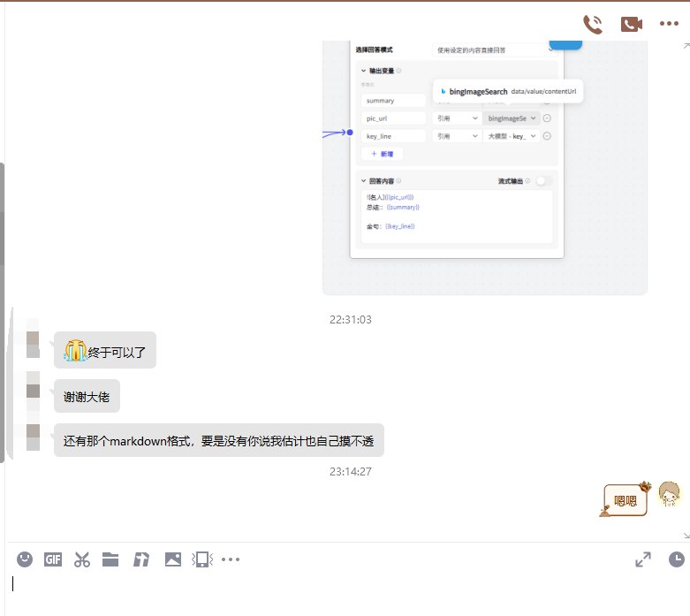Open the emoji picker
Viewport: 690px width, 616px height.
25,559
